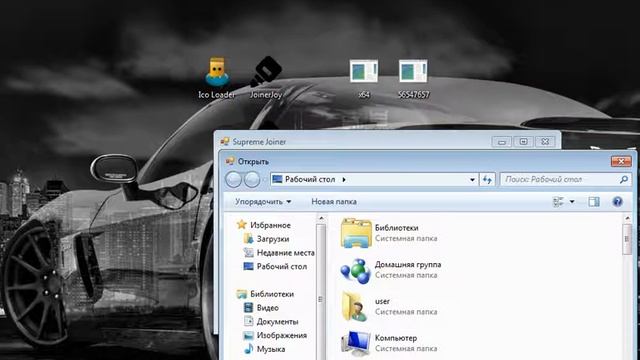Select the 56547657 file on desktop

coord(413,78)
